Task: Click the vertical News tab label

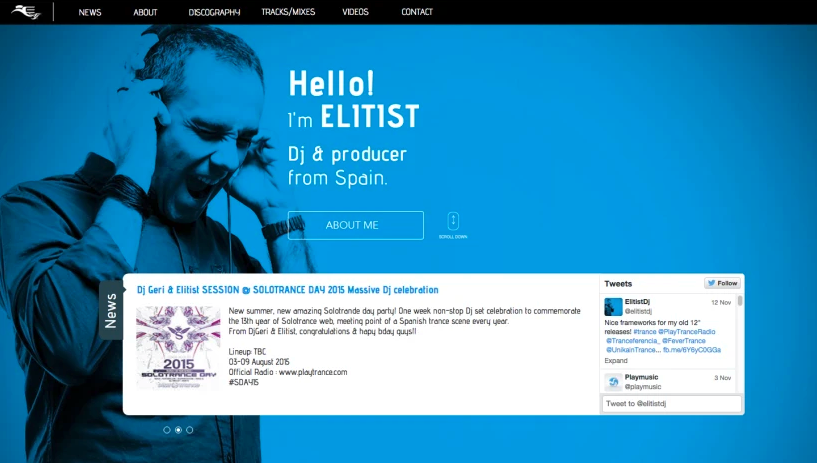Action: click(x=110, y=310)
